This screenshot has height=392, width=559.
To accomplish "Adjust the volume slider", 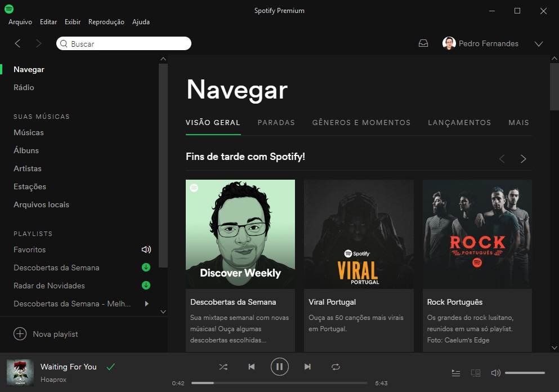I will [525, 373].
